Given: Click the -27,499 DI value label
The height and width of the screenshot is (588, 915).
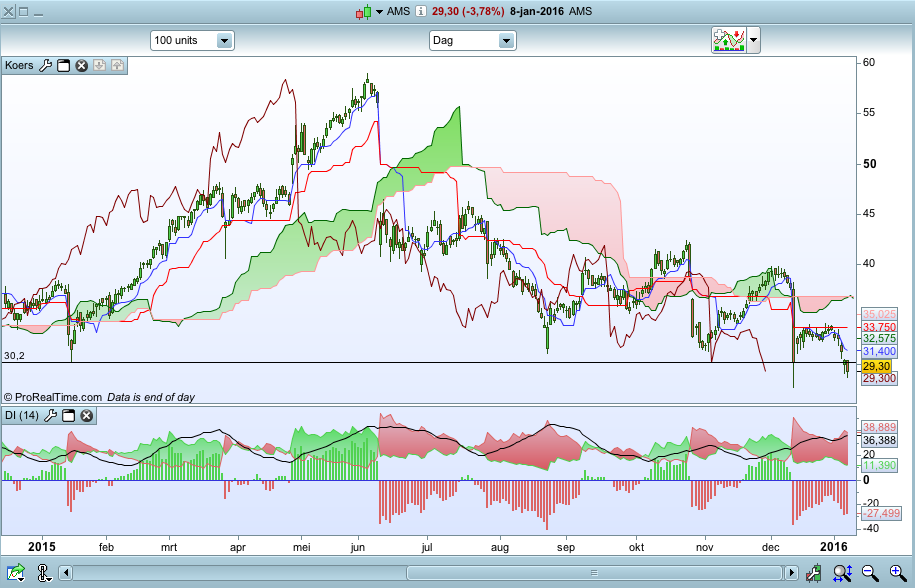Looking at the screenshot, I should coord(881,513).
